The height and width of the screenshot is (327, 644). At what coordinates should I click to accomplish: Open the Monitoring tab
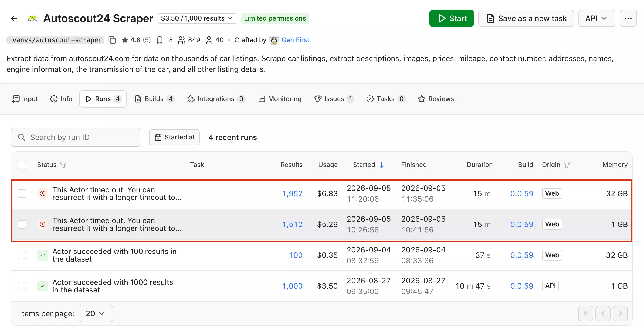tap(280, 99)
